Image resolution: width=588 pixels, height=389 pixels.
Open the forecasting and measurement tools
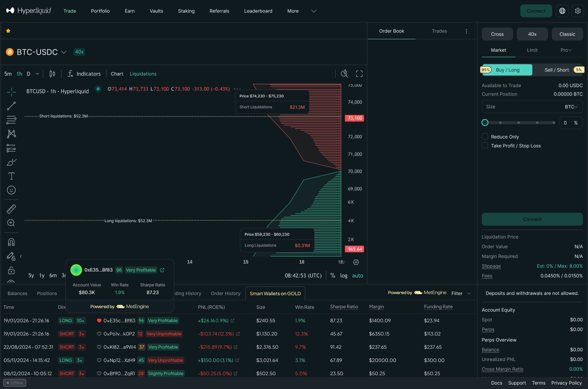11,148
